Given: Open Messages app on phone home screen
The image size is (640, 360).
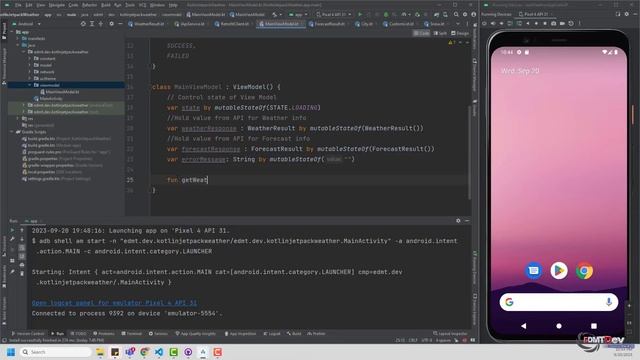Looking at the screenshot, I should [533, 271].
